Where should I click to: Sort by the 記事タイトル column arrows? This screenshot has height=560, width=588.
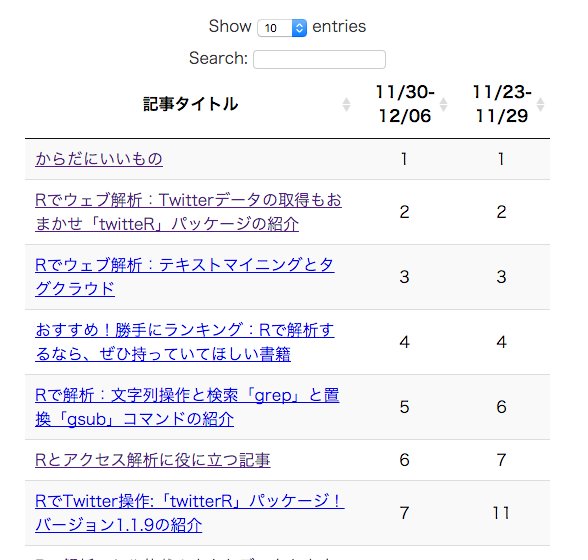(x=346, y=105)
